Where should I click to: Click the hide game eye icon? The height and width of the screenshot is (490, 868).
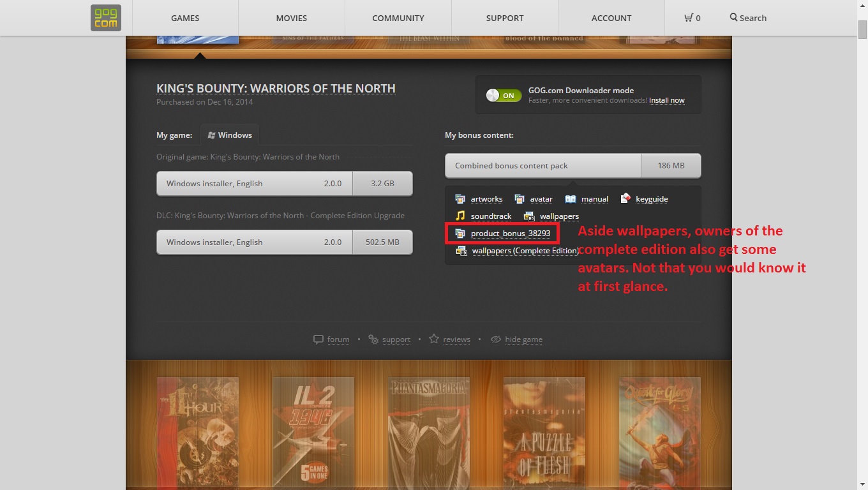(496, 339)
